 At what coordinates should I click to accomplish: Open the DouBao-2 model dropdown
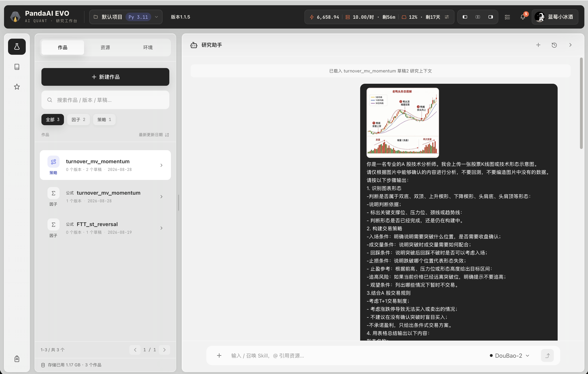[509, 356]
